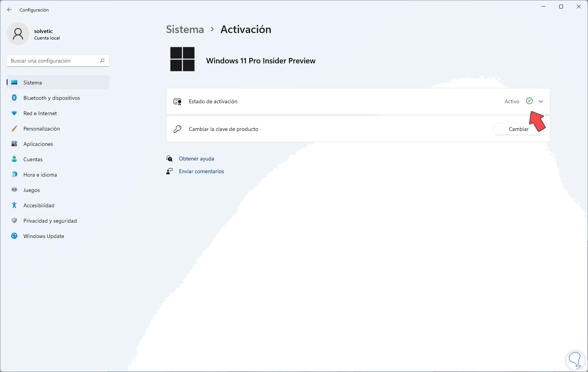The image size is (588, 372).
Task: Click the Personalización paintbrush icon
Action: pyautogui.click(x=14, y=129)
